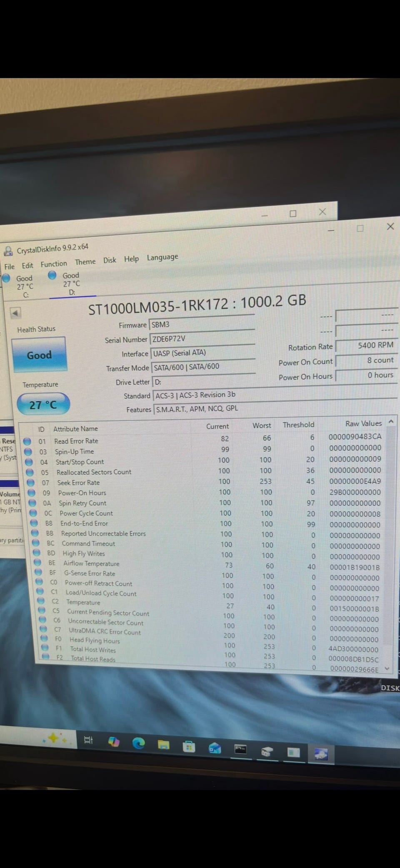Screen dimensions: 400x868
Task: Open the Command Prompt taskbar icon
Action: [240, 750]
